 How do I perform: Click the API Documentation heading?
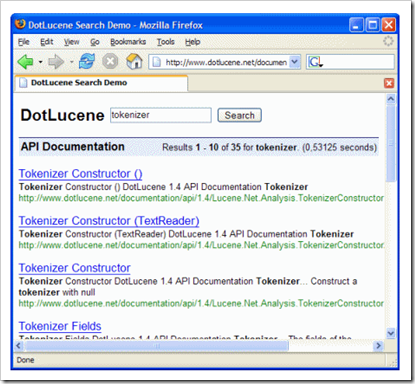point(73,147)
